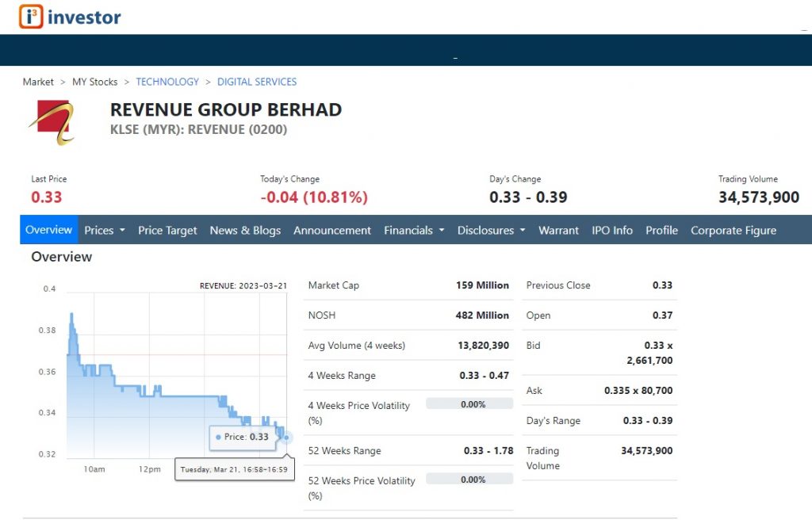Click the 52 Weeks Range value 0.33 - 1.78
Screen dimensions: 812x520
(x=488, y=451)
